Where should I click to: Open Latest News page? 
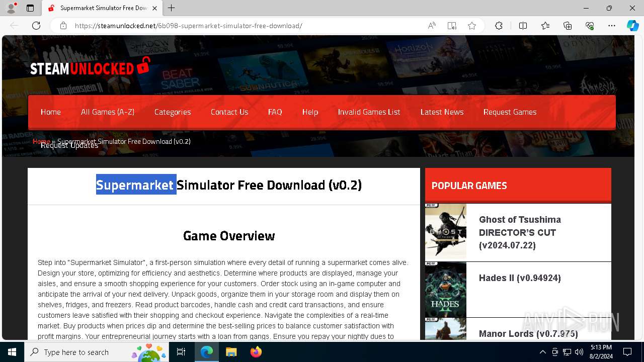click(442, 112)
